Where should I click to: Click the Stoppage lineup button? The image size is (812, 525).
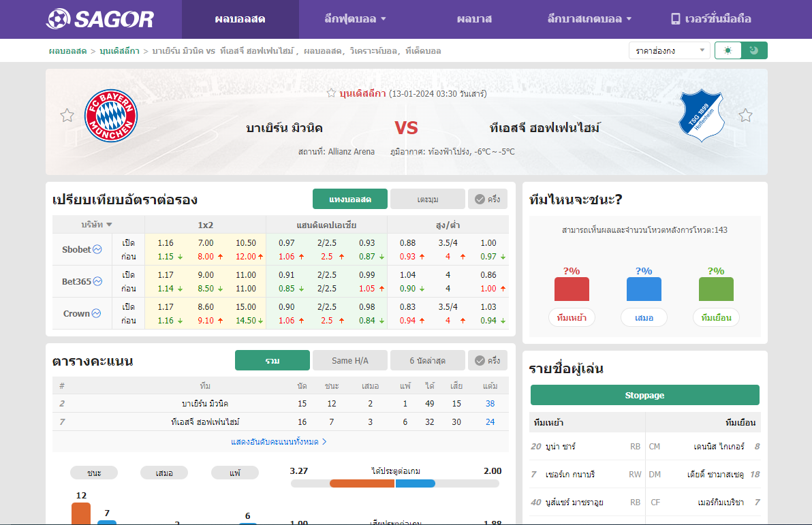pyautogui.click(x=644, y=395)
